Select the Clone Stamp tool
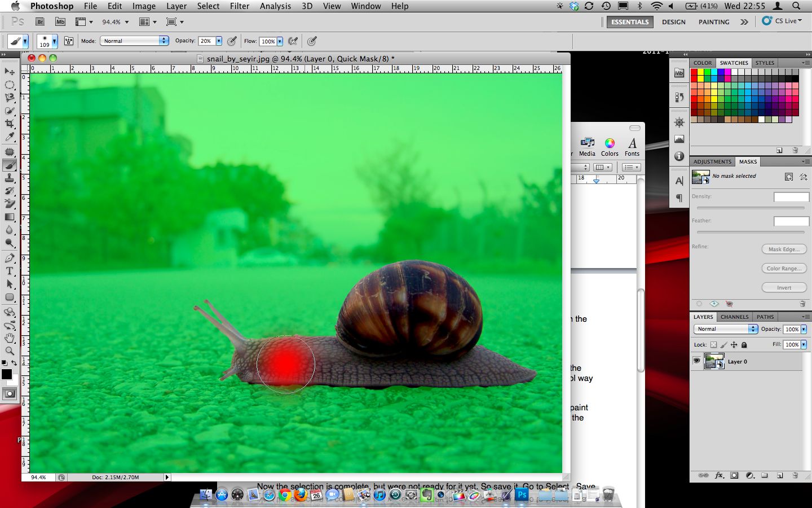This screenshot has width=812, height=508. pos(10,178)
